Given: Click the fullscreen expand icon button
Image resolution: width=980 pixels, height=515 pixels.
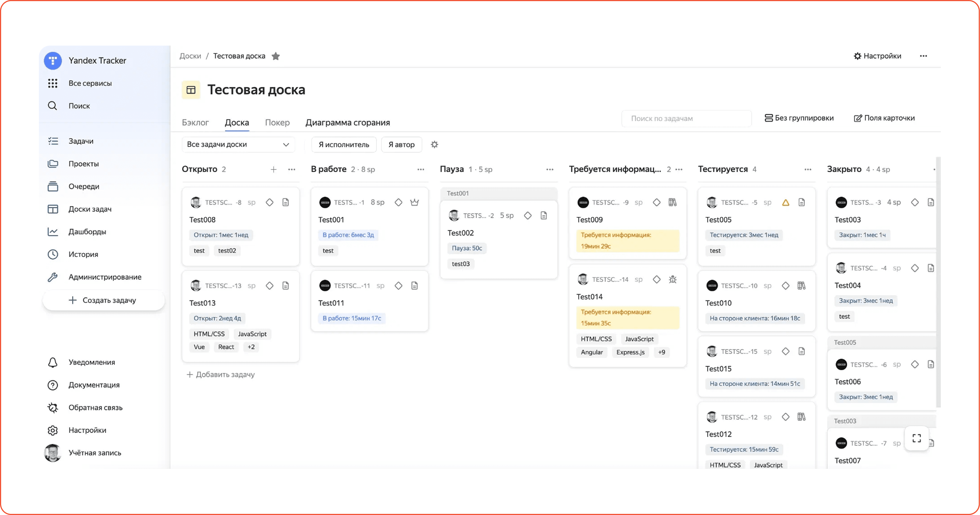Looking at the screenshot, I should tap(917, 439).
